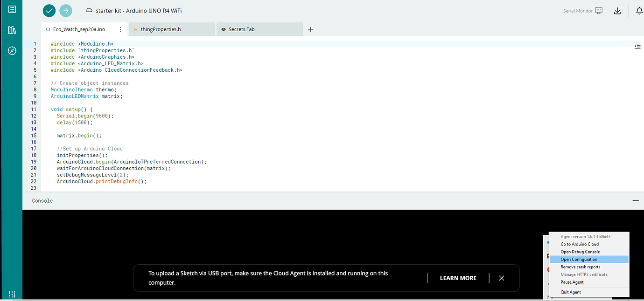This screenshot has height=301, width=644.
Task: Collapse the Console panel
Action: pos(636,200)
